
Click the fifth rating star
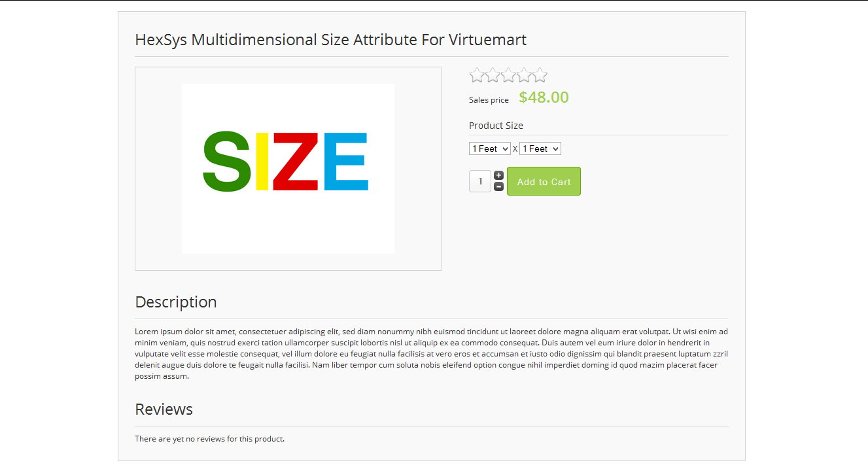pyautogui.click(x=540, y=75)
